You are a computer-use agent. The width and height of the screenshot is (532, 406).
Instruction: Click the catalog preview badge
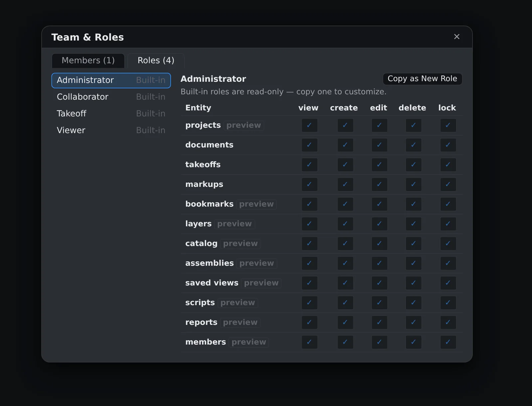240,244
